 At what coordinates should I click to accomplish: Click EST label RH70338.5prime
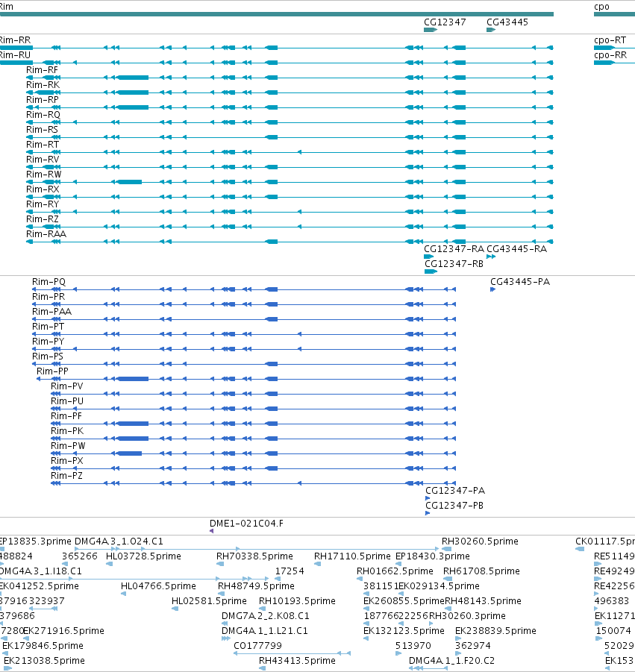point(254,556)
